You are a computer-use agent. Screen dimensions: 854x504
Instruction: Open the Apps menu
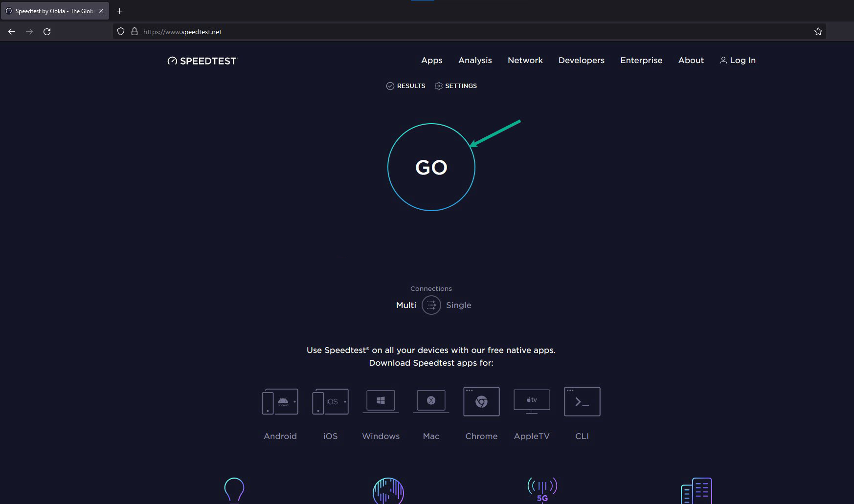(x=431, y=60)
